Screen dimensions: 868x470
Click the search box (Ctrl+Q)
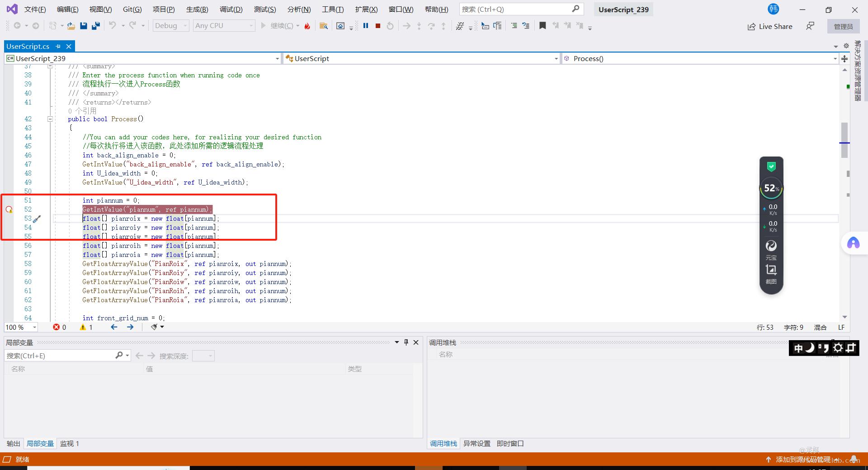(521, 9)
